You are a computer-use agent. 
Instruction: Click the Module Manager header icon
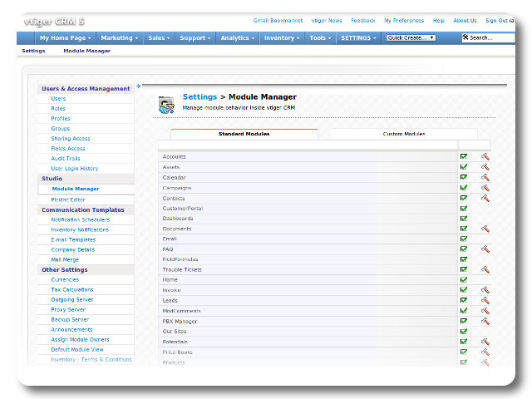pos(166,103)
